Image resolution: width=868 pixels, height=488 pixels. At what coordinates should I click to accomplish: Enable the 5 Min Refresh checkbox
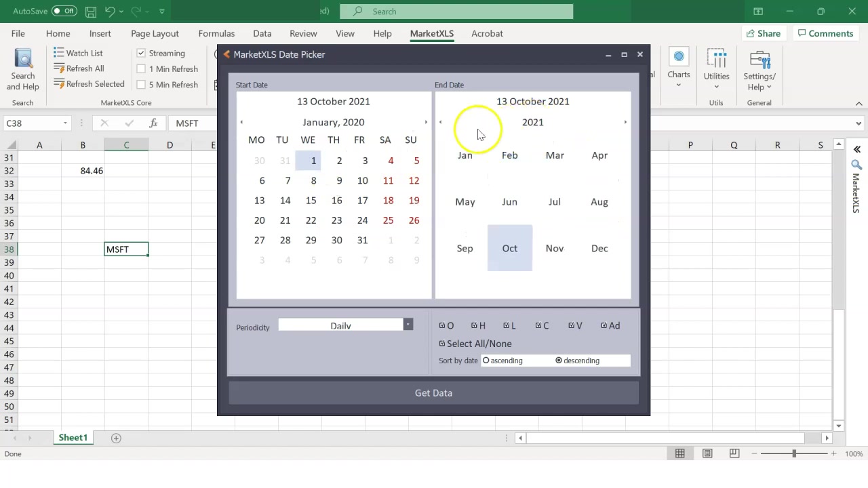[x=141, y=85]
